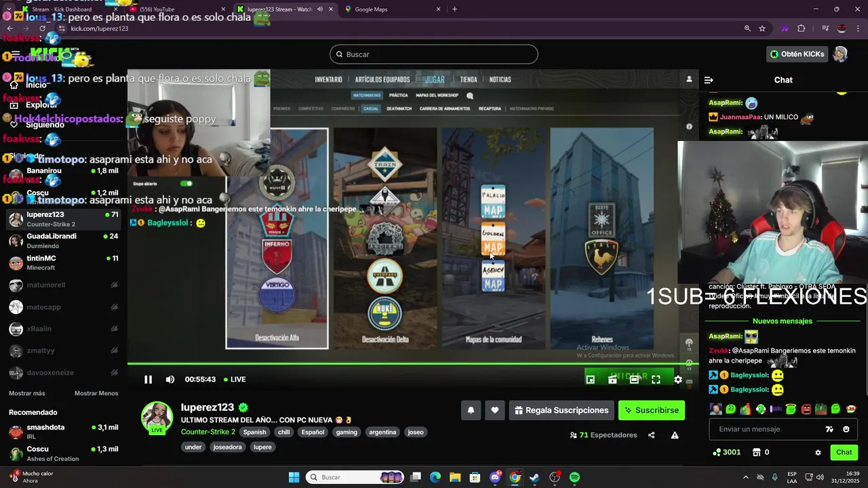Open the clip creation icon
868x488 pixels.
[x=612, y=380]
